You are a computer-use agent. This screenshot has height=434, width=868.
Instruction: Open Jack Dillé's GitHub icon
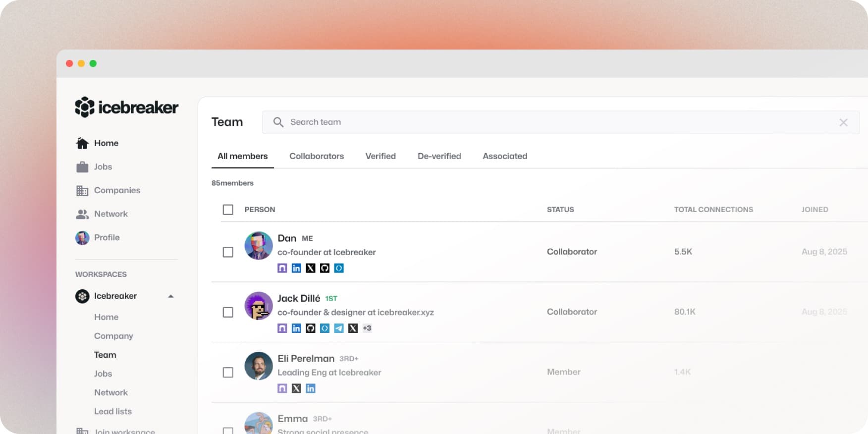coord(311,328)
